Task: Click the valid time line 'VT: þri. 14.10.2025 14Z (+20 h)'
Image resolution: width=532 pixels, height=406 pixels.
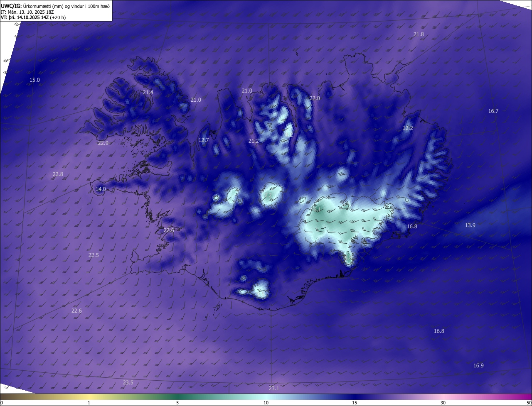Action: tap(33, 17)
